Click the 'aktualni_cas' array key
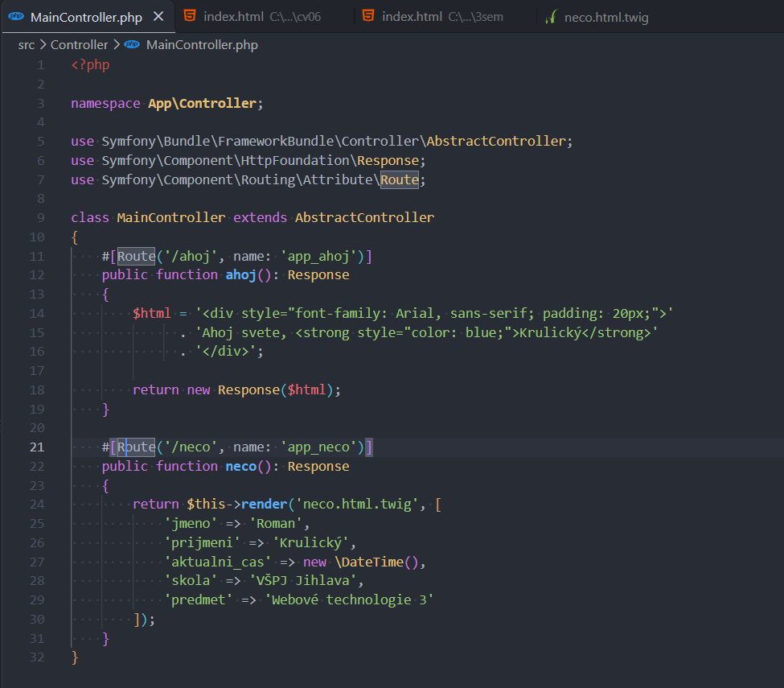 [217, 562]
